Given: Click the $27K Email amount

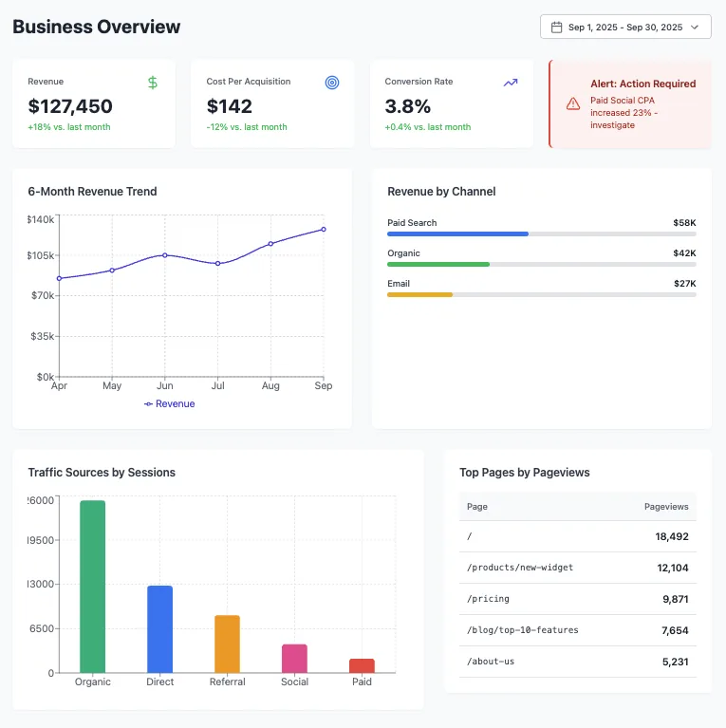Looking at the screenshot, I should [x=684, y=284].
